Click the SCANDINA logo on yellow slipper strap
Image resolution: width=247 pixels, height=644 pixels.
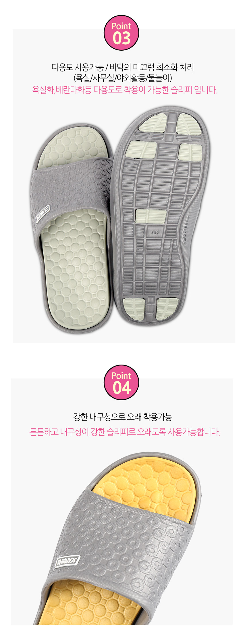pos(67,561)
